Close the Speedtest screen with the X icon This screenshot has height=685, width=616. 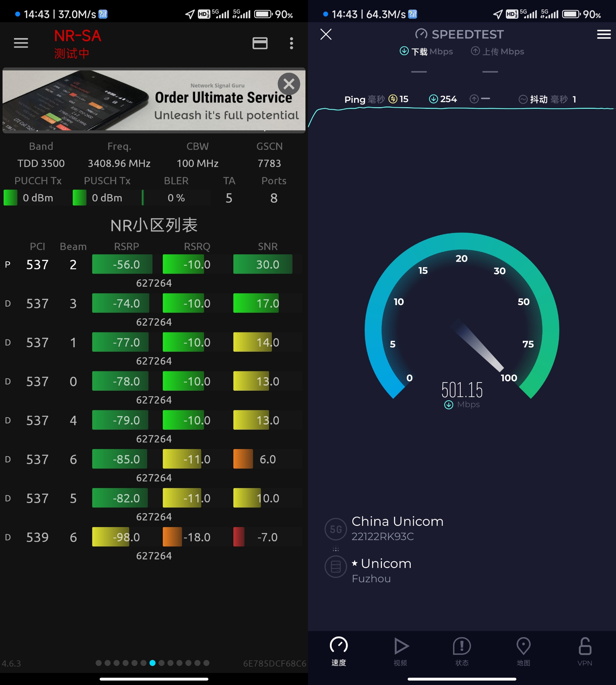326,34
